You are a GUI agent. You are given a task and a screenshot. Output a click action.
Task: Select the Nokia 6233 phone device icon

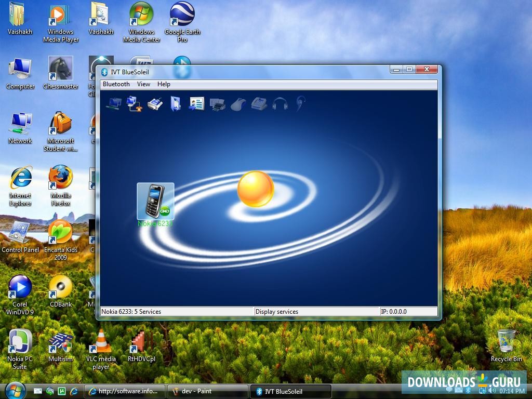(155, 201)
